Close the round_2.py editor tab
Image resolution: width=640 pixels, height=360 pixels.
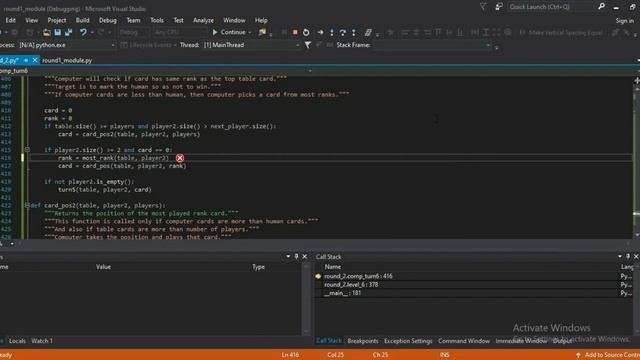(x=35, y=60)
